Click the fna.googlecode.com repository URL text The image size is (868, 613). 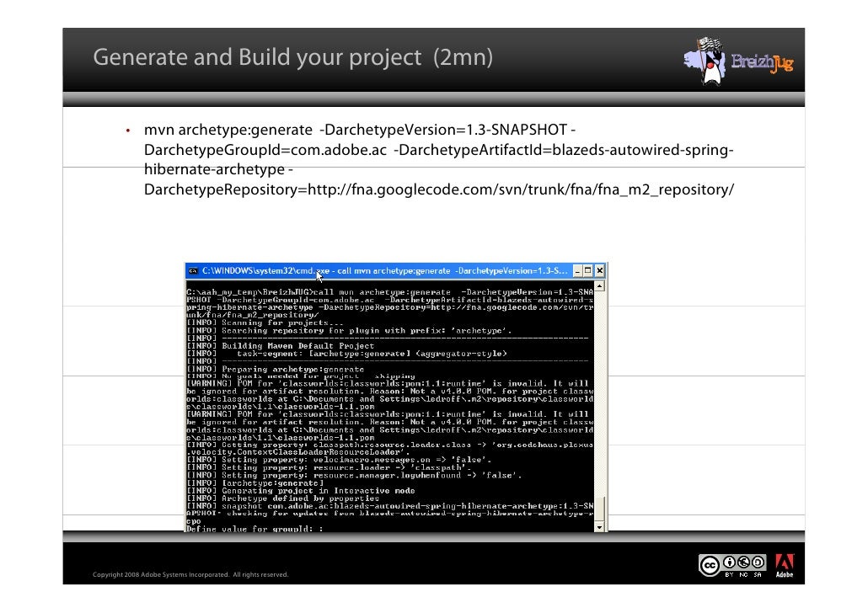520,189
